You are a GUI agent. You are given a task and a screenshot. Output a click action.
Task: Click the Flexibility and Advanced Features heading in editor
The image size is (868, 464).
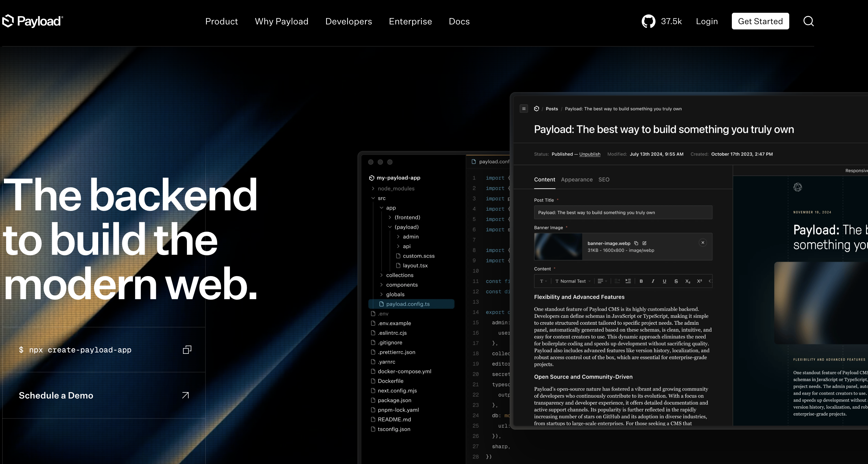(x=579, y=297)
